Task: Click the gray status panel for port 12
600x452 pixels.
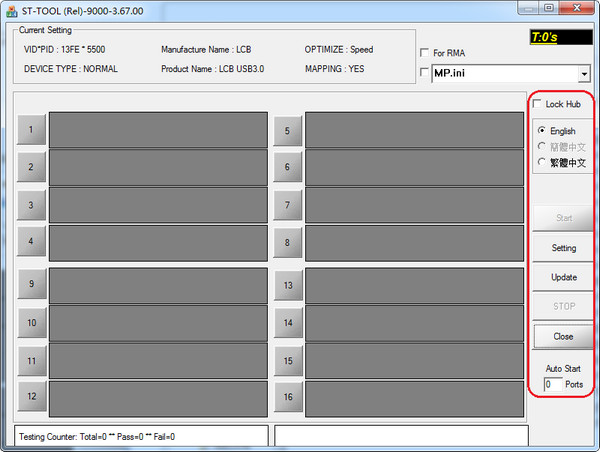Action: pos(158,399)
